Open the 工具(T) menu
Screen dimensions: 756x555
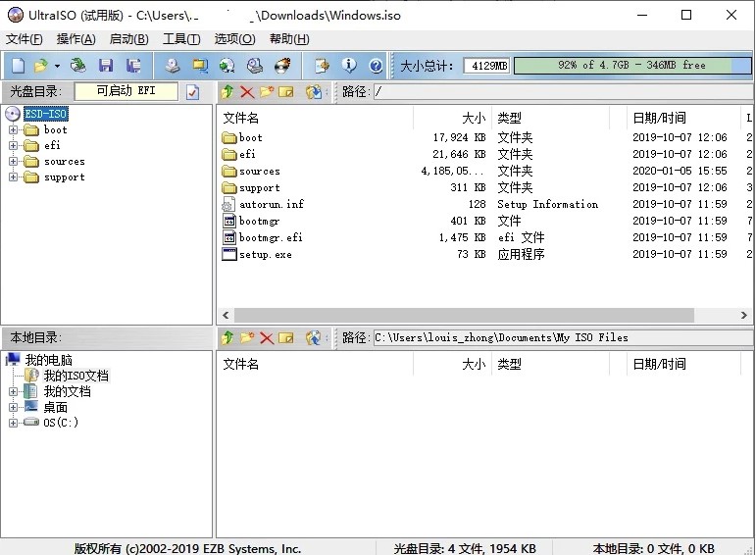coord(181,39)
